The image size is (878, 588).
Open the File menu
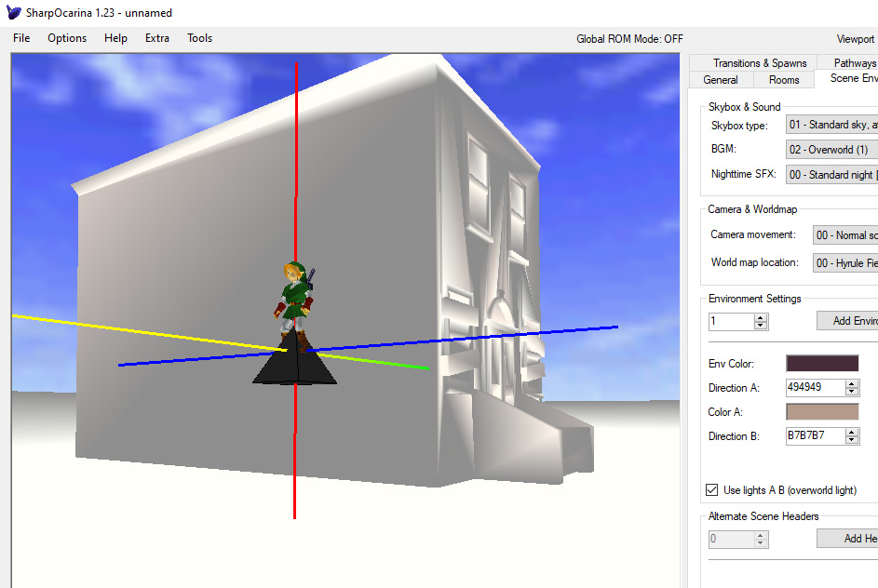coord(21,38)
